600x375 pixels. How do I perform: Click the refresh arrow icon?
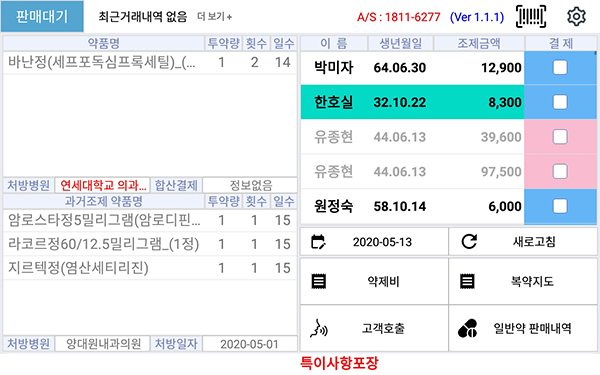[469, 241]
